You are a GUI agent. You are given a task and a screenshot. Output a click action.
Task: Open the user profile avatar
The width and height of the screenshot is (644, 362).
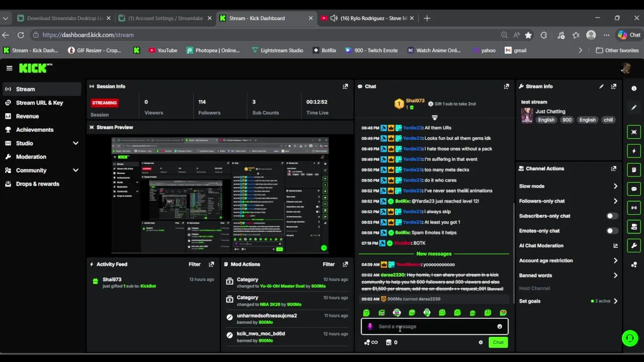click(626, 68)
